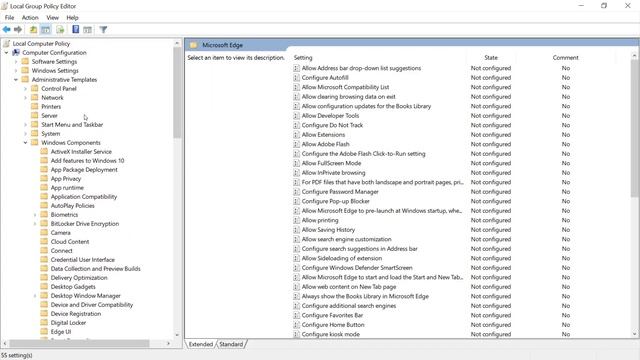Sort by the Comment column header

coord(565,58)
